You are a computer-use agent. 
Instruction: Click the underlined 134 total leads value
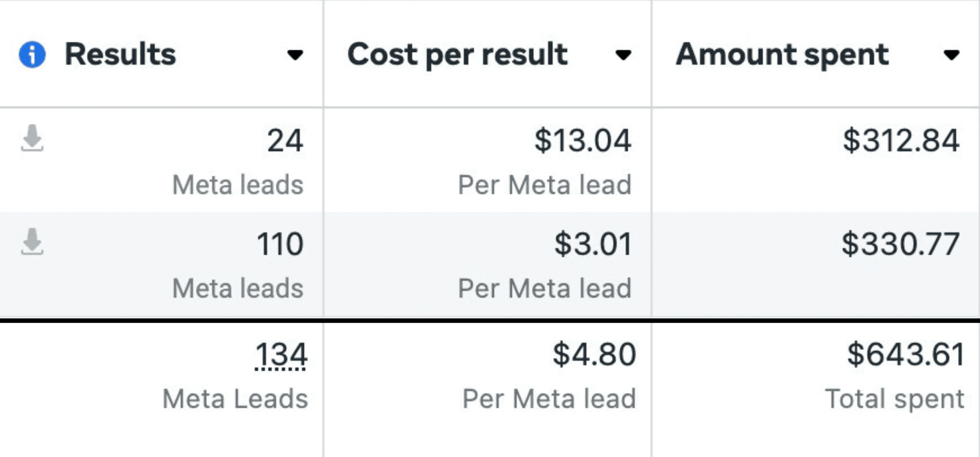[281, 355]
